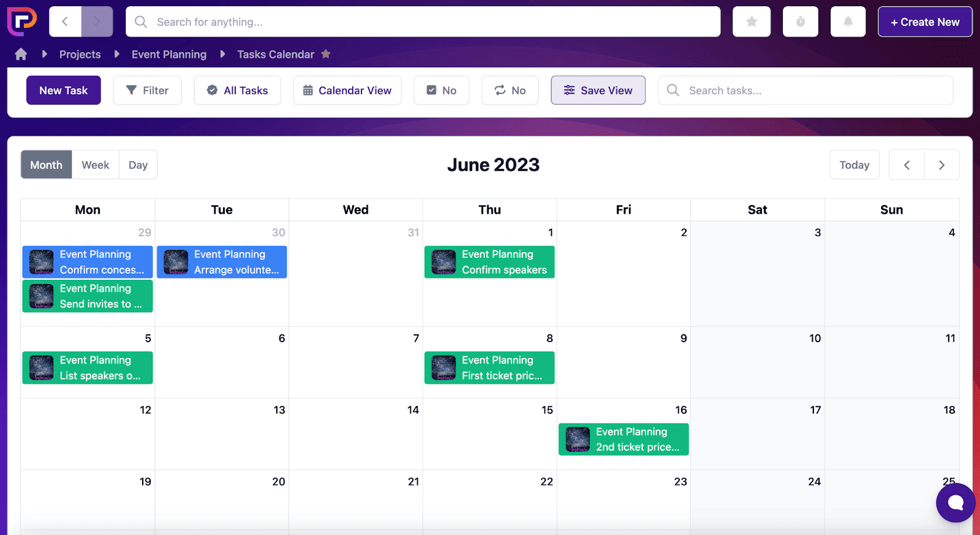Open Projects breadcrumb link
The width and height of the screenshot is (980, 535).
[80, 54]
